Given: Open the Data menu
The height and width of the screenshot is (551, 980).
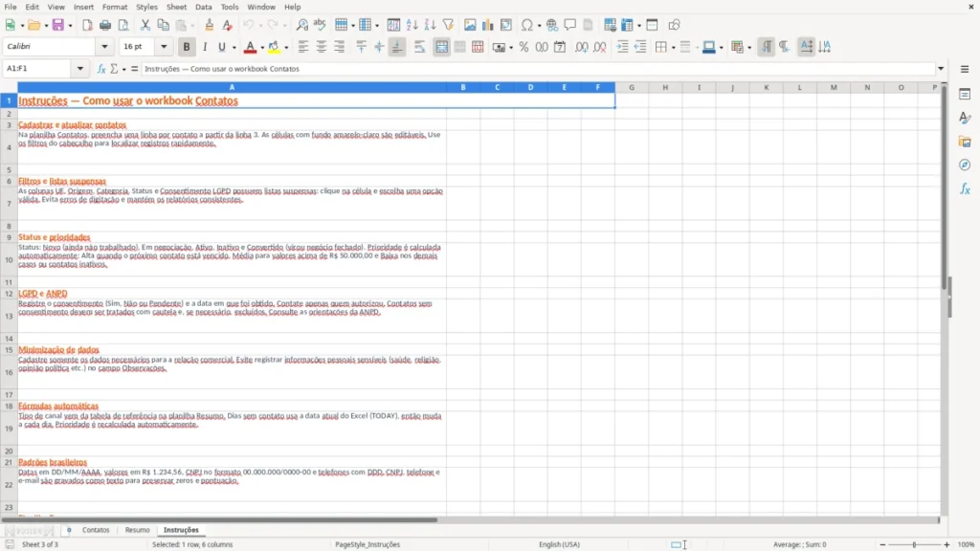Looking at the screenshot, I should click(203, 7).
